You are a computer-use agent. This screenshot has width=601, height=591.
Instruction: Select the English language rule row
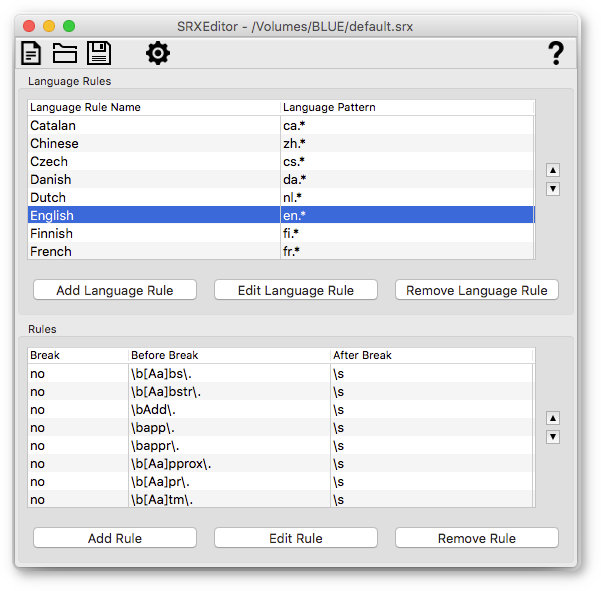tap(281, 215)
